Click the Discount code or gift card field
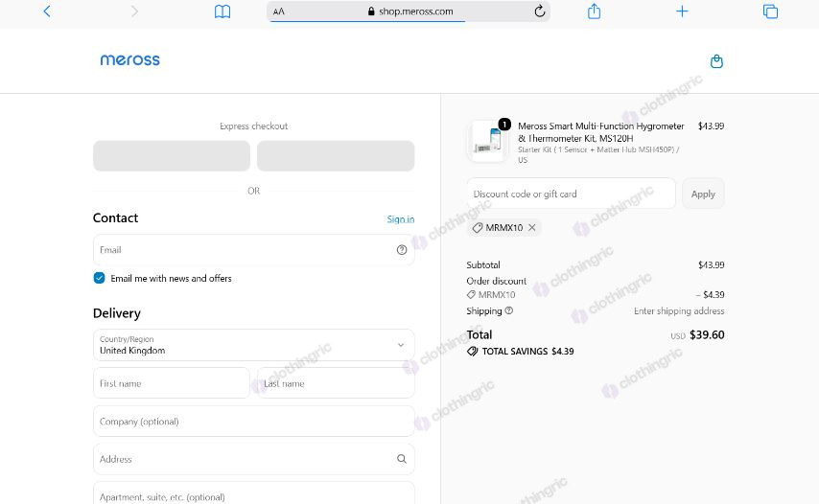This screenshot has width=819, height=504. (x=571, y=194)
